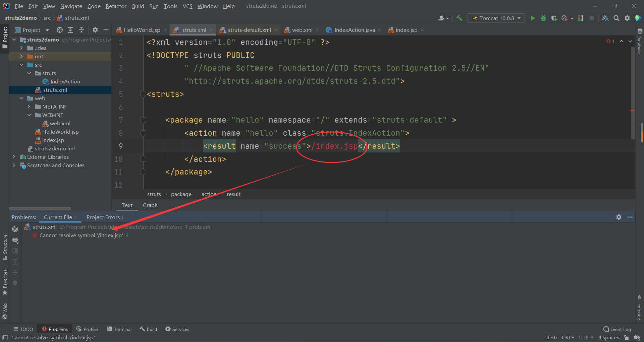Switch to Project Errors tab
Viewport: 644px width, 342px height.
pos(105,217)
